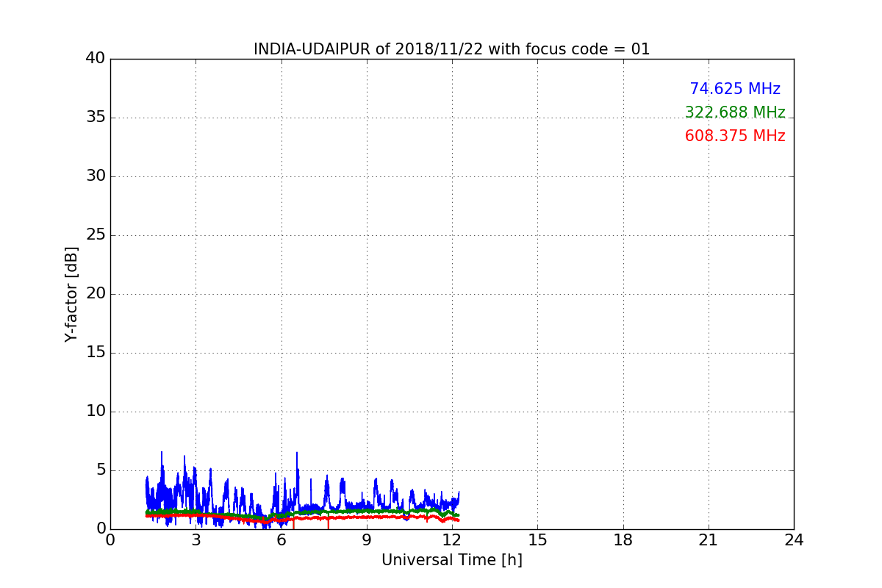
Task: Click the Universal Time [h] axis label
Action: tap(451, 560)
